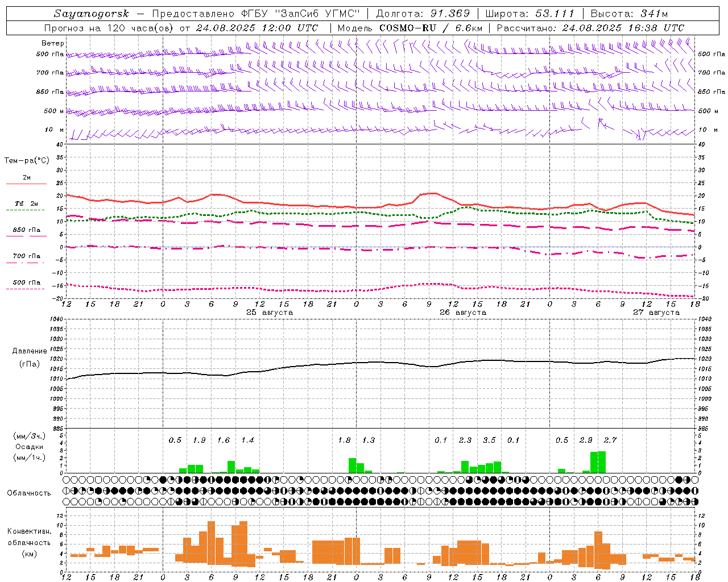728x582 pixels.
Task: Click the red solid 2м legend line sample
Action: 26,184
